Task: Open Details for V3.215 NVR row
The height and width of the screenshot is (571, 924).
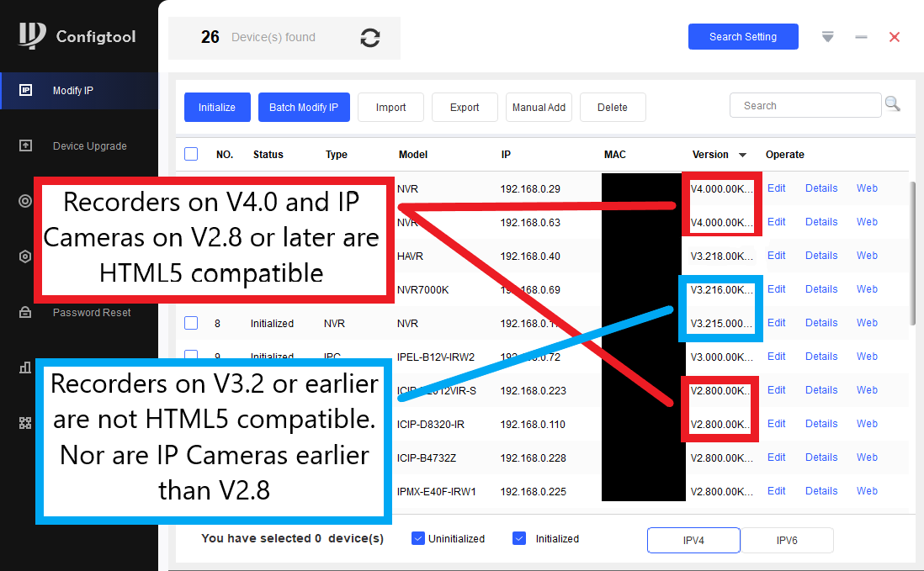Action: click(x=821, y=323)
